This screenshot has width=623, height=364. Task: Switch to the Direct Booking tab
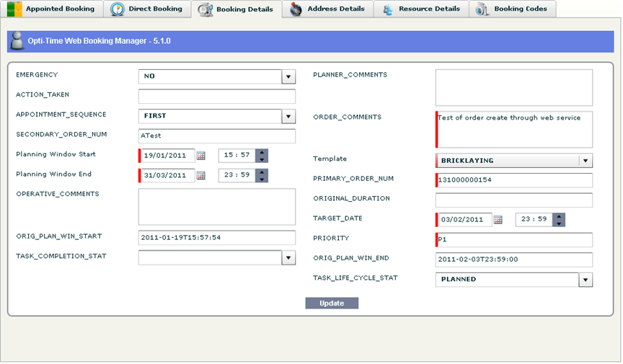(146, 9)
